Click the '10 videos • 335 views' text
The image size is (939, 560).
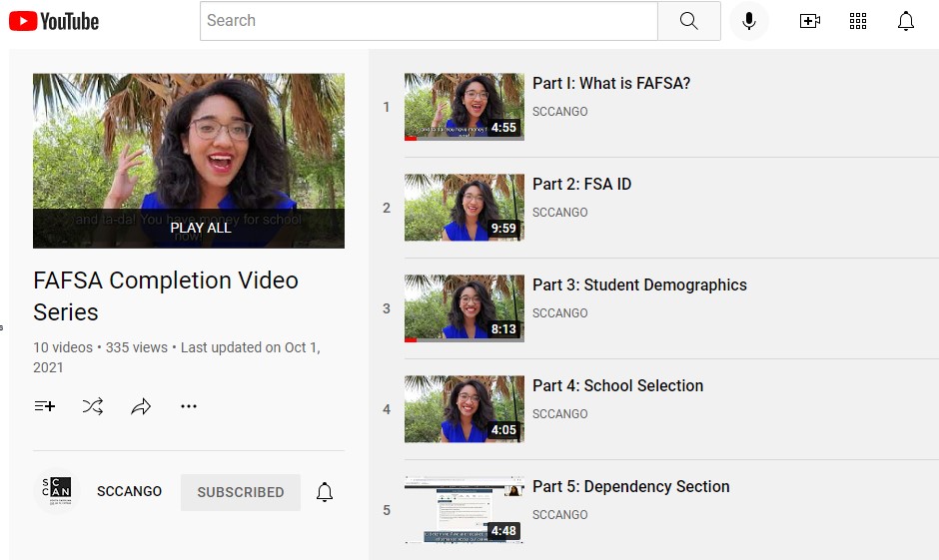(x=100, y=347)
